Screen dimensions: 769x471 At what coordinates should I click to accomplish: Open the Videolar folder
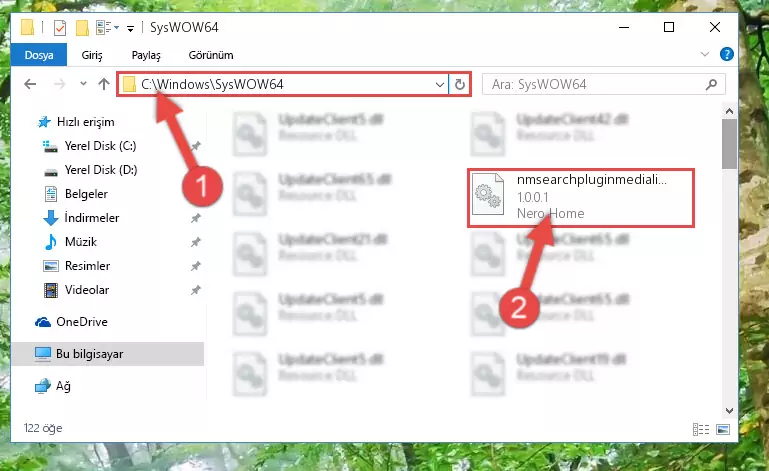[x=87, y=289]
